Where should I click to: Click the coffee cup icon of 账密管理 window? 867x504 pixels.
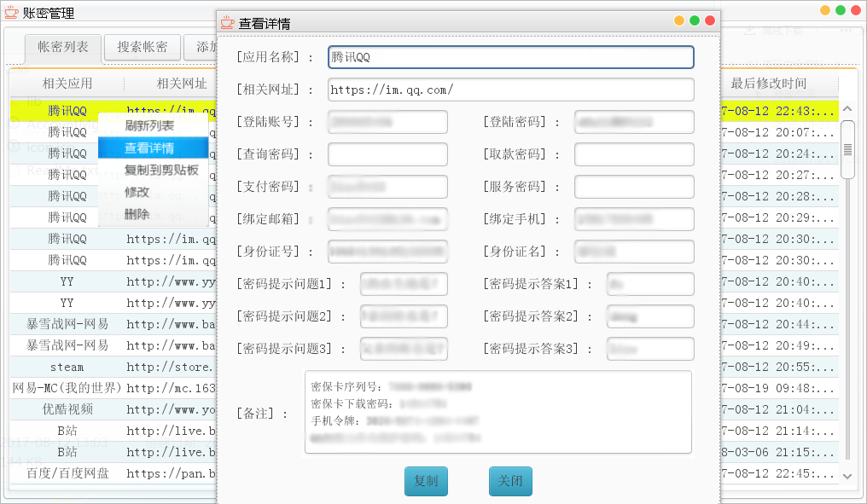point(11,12)
